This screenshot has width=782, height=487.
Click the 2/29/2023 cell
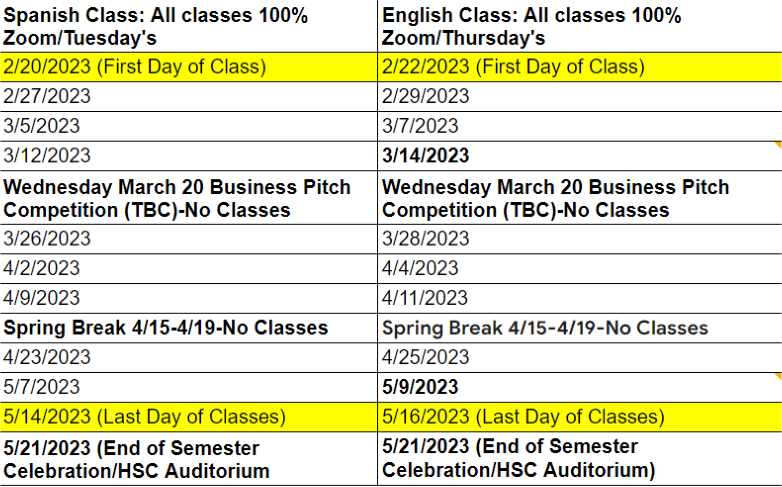580,96
